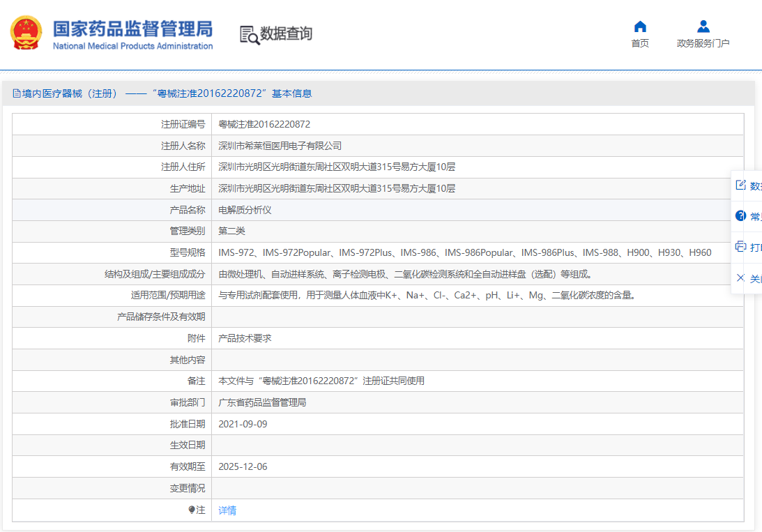
Task: Click the 首页 navigation link
Action: tap(639, 43)
